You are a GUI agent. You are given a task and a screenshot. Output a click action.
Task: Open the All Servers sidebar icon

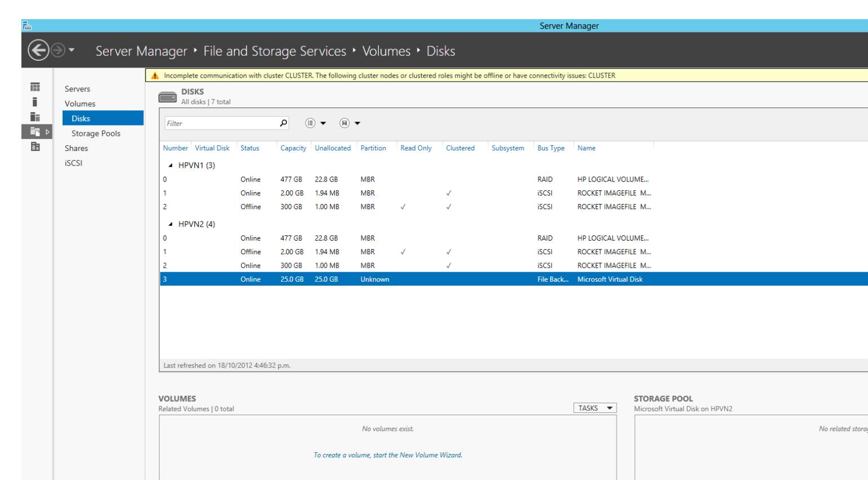pos(35,116)
